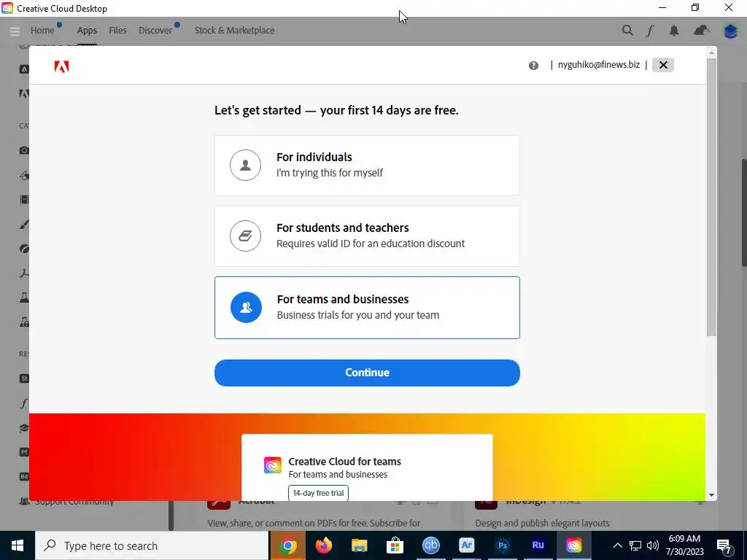Open the volume speaker tray icon
747x560 pixels.
(653, 545)
